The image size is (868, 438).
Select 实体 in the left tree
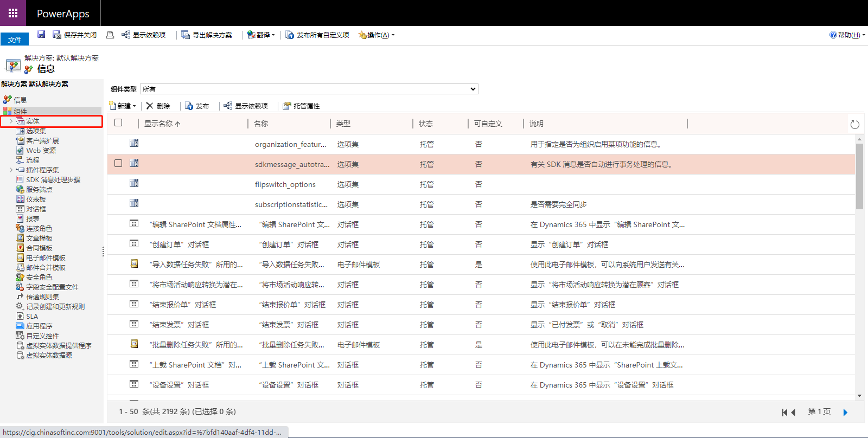[33, 121]
